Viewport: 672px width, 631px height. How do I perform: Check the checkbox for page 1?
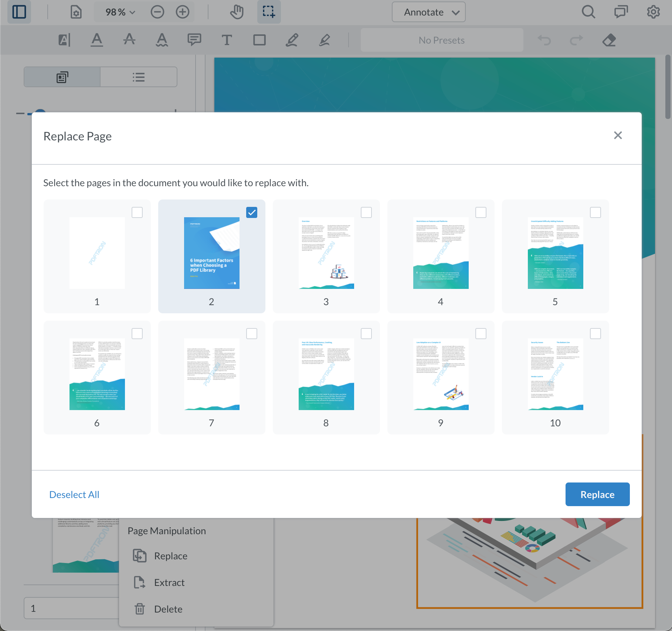[x=137, y=212]
